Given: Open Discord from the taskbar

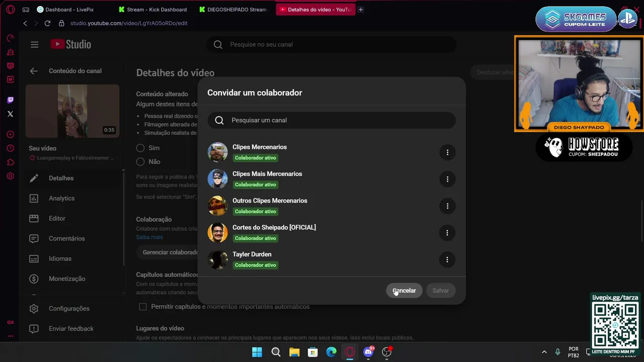Looking at the screenshot, I should (x=368, y=352).
